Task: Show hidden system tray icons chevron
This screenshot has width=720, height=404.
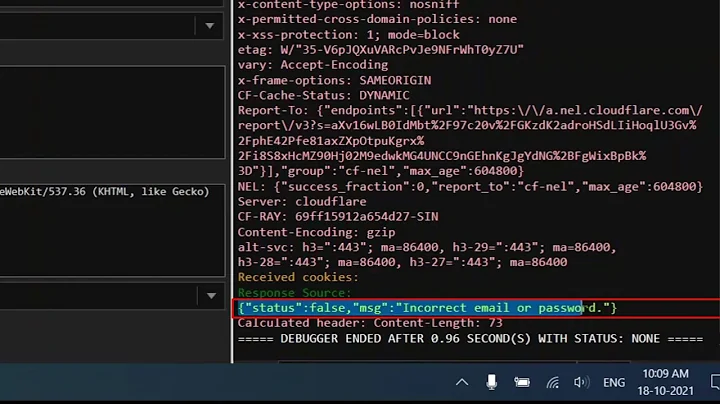Action: (462, 382)
